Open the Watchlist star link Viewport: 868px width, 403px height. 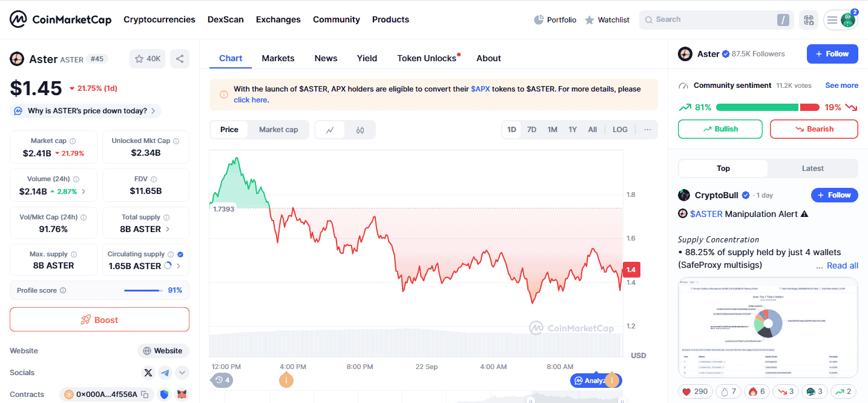tap(607, 20)
